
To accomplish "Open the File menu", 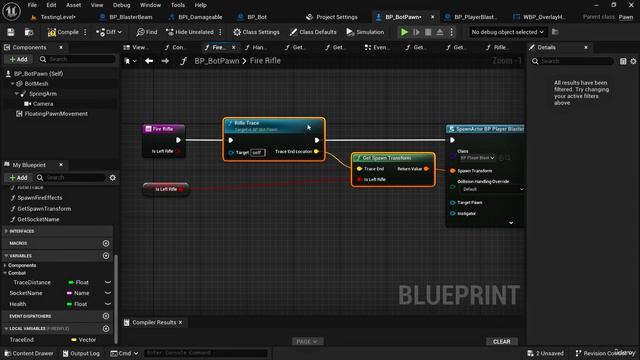I will pos(32,5).
